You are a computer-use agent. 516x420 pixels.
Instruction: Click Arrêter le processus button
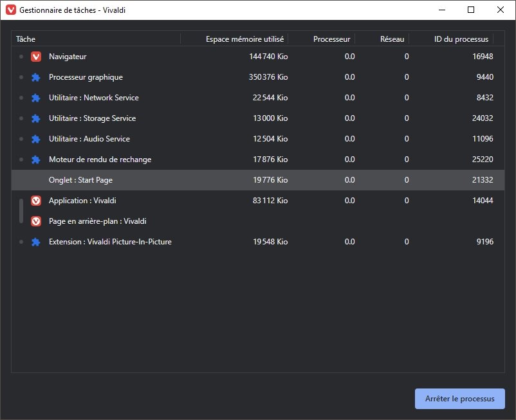click(x=460, y=399)
